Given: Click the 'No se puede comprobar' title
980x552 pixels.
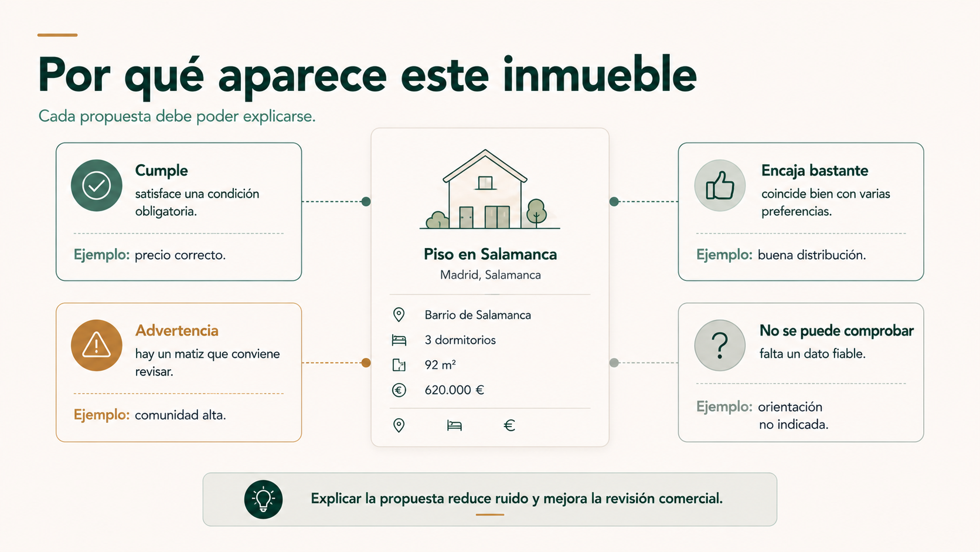Looking at the screenshot, I should pos(836,331).
